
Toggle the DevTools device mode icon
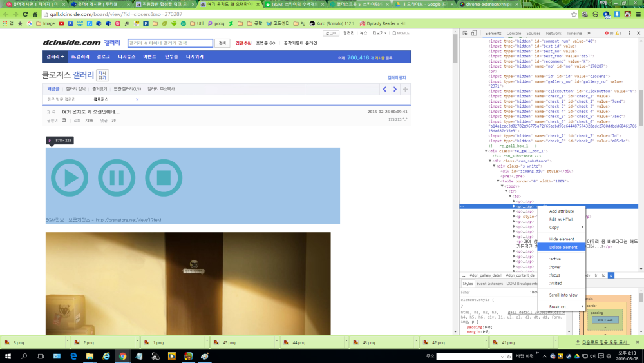point(474,33)
